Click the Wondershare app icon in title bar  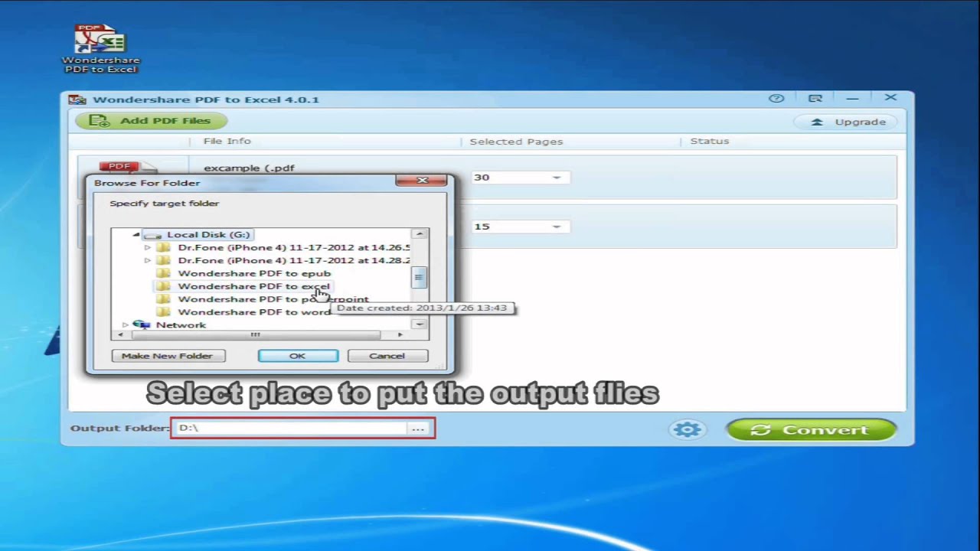click(77, 99)
